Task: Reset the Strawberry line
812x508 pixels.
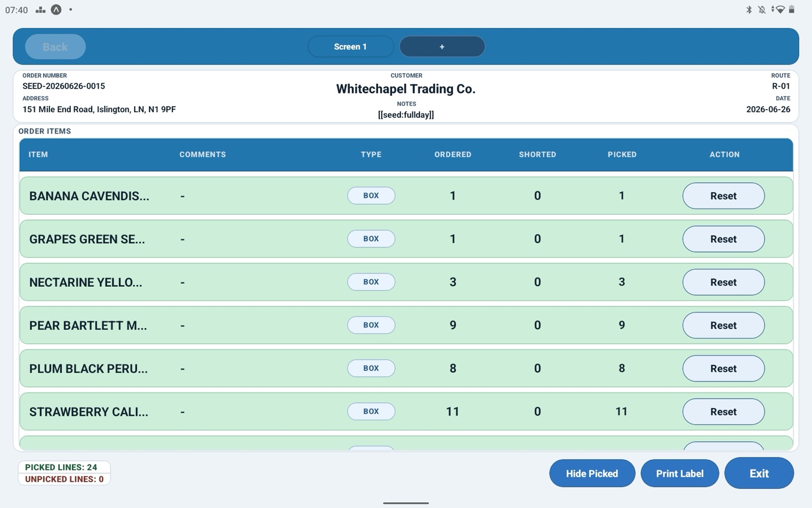Action: click(723, 412)
